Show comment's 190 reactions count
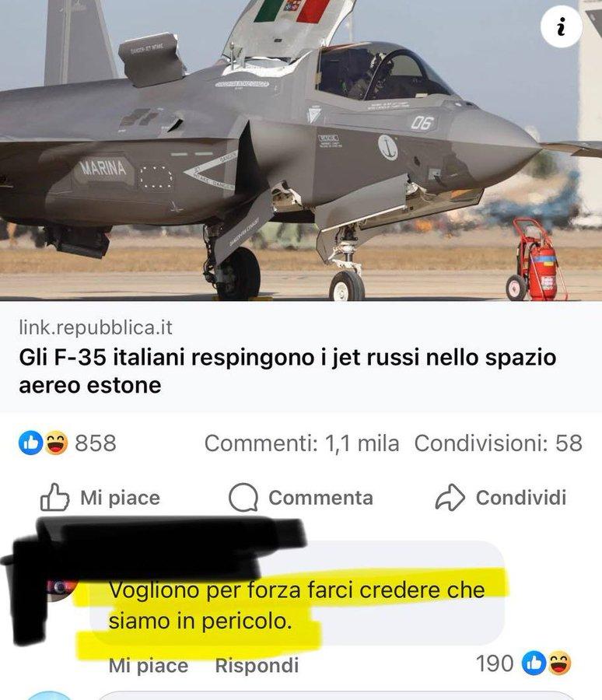This screenshot has height=700, width=602. click(x=495, y=663)
